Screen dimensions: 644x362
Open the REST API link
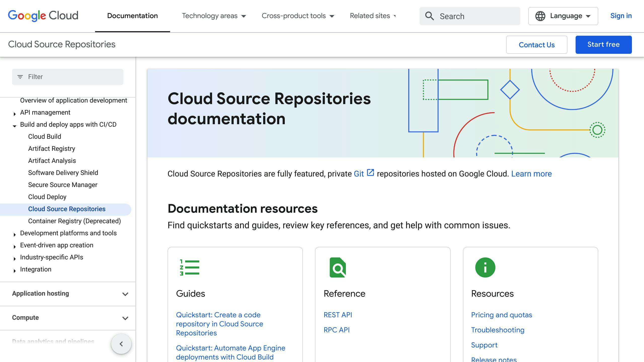pyautogui.click(x=338, y=315)
